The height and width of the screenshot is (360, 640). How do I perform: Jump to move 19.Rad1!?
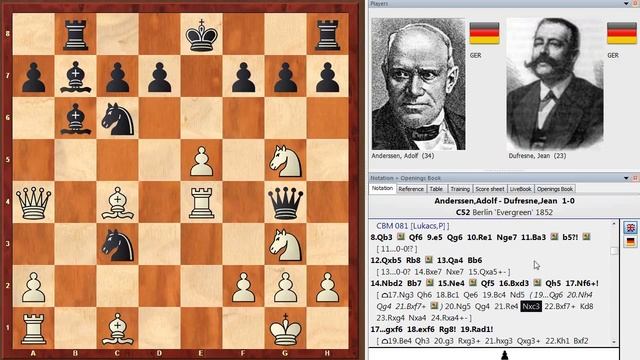(477, 329)
